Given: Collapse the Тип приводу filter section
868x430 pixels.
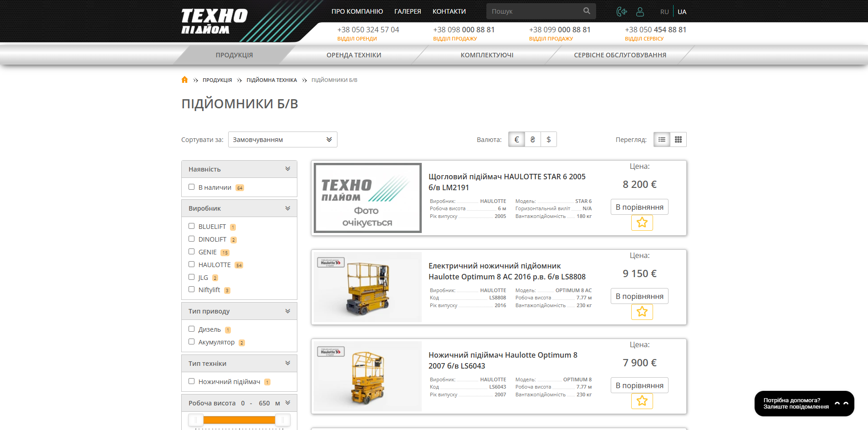Looking at the screenshot, I should pyautogui.click(x=288, y=311).
